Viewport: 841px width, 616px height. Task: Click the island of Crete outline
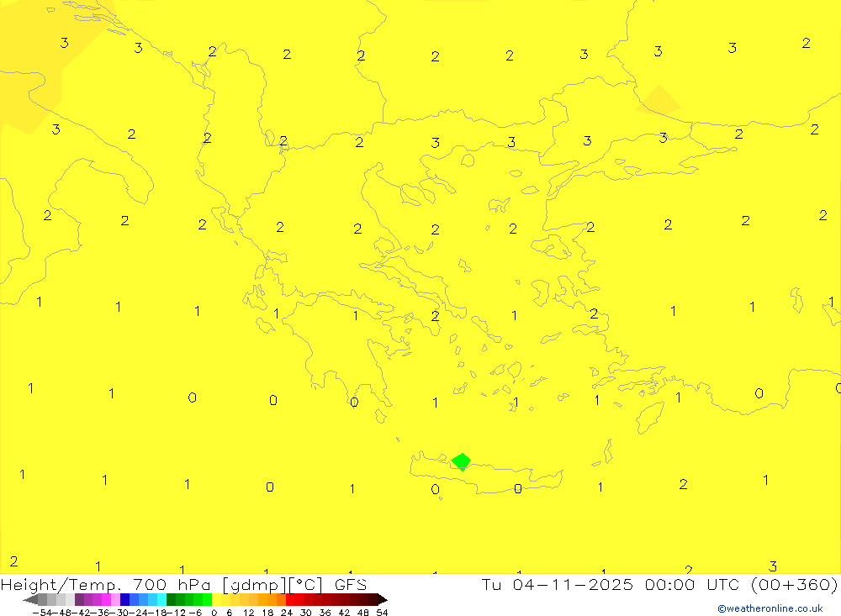click(505, 476)
